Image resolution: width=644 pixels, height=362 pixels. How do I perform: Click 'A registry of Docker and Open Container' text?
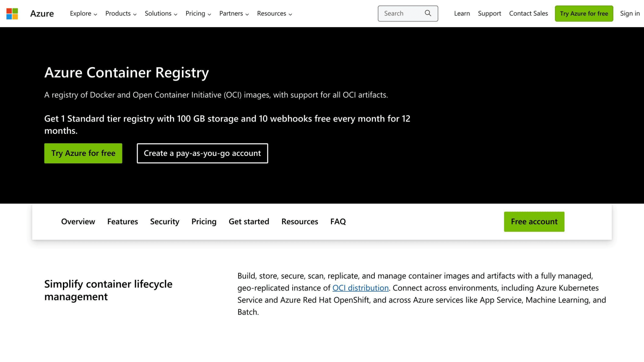click(216, 95)
